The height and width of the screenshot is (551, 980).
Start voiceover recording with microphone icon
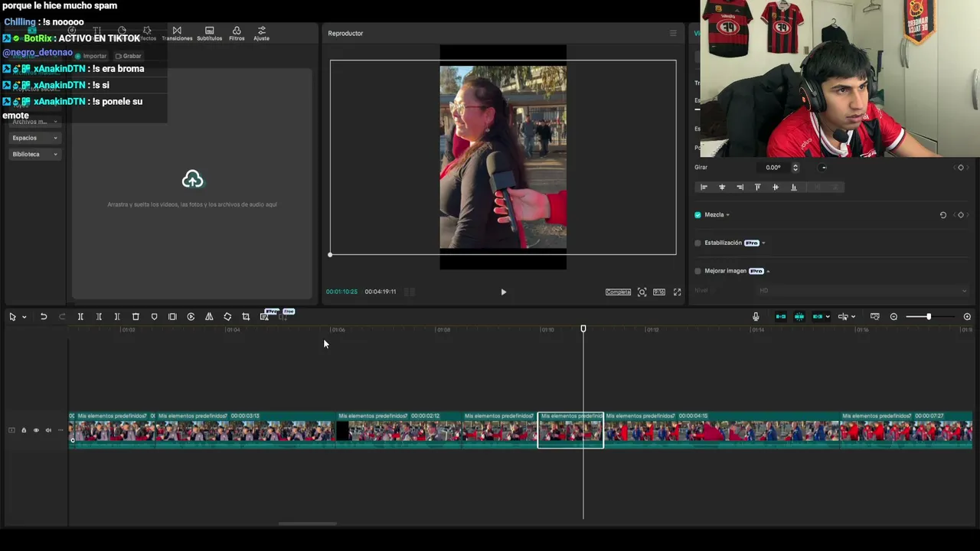click(x=756, y=317)
